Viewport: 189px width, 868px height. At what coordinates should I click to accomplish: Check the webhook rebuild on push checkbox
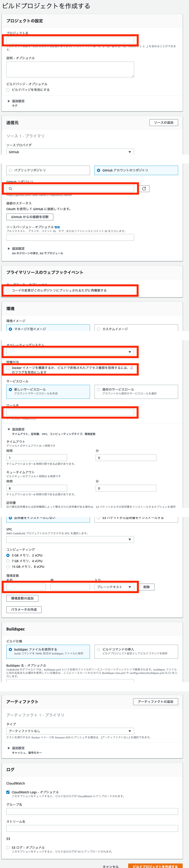click(8, 290)
